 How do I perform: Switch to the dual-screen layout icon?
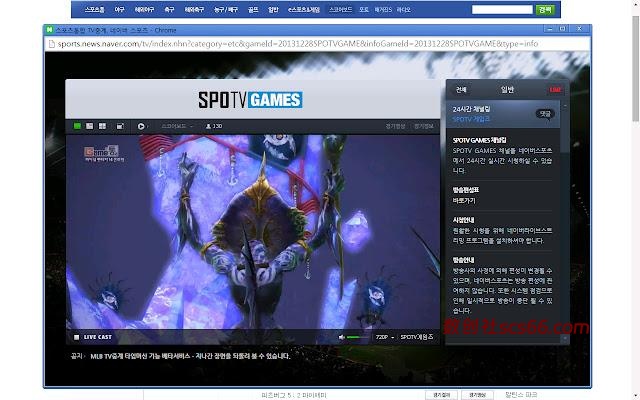(89, 126)
